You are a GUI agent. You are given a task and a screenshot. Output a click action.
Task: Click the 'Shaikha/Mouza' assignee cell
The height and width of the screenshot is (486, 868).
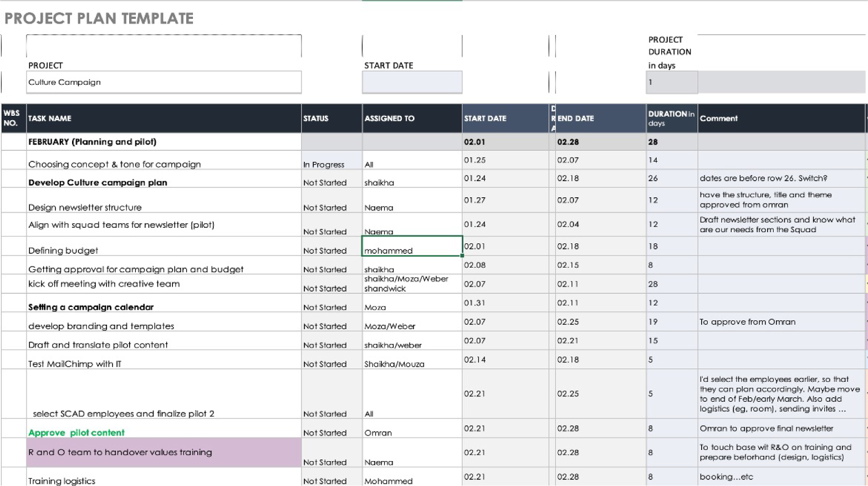click(412, 359)
